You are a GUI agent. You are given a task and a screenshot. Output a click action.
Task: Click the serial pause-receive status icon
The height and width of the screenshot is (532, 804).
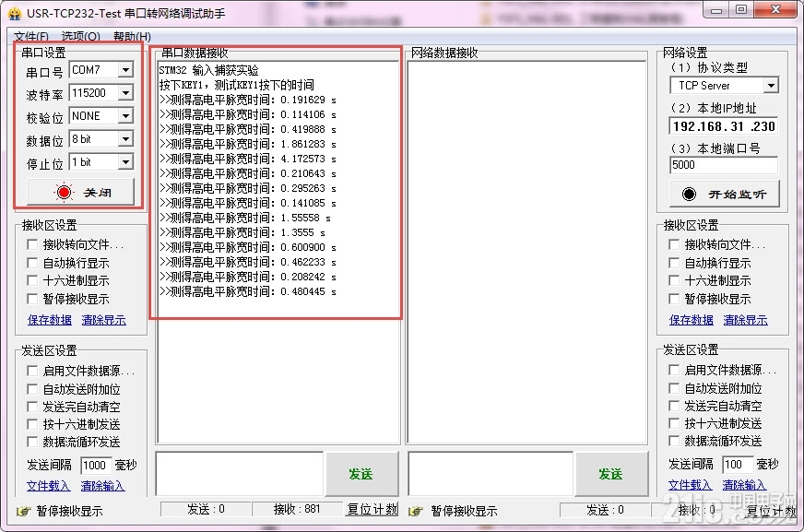pos(24,511)
